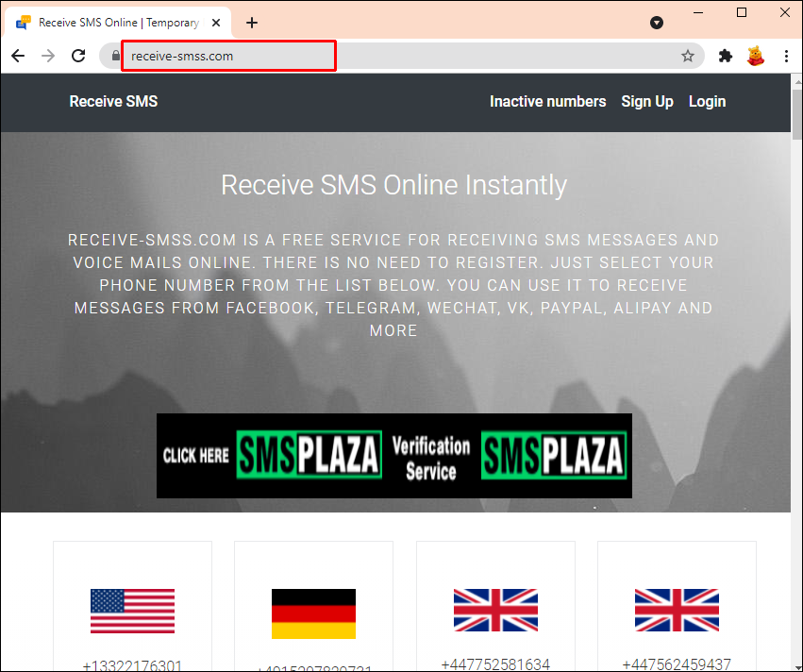Go to Sign Up page
This screenshot has width=803, height=672.
[x=646, y=101]
